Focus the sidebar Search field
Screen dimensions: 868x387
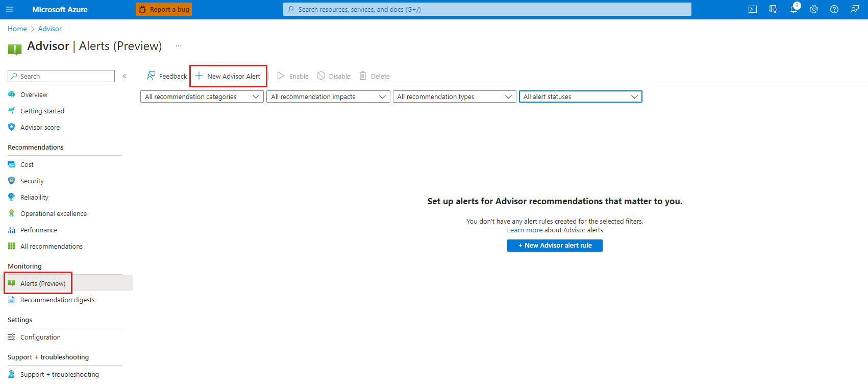coord(61,76)
